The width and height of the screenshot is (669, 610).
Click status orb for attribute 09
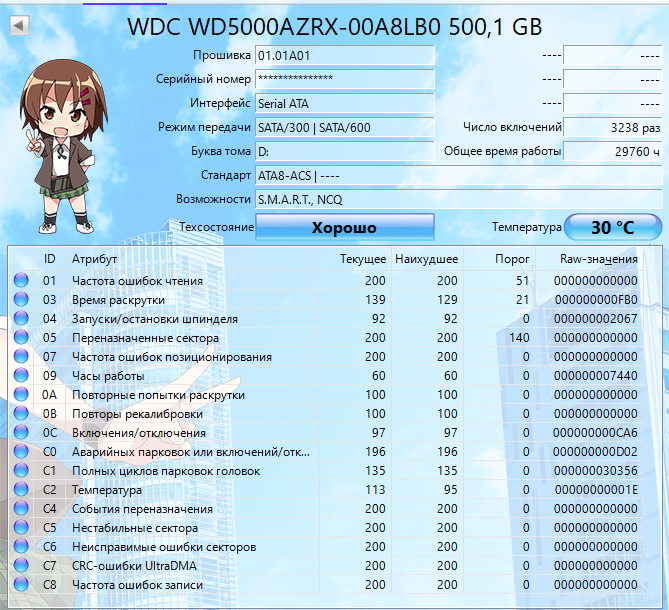point(21,375)
